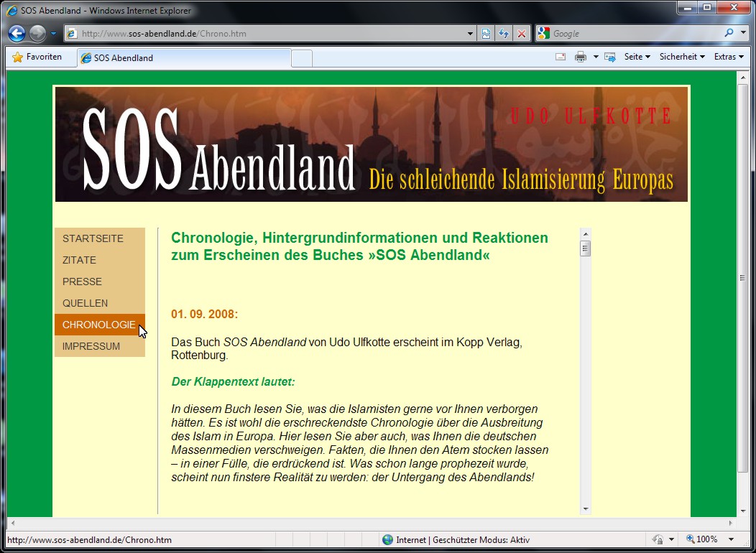The image size is (756, 553).
Task: Click the status bar URL text
Action: (89, 540)
